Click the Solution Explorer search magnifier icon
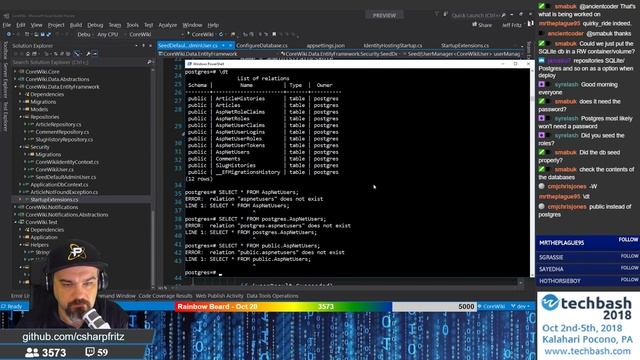 coord(149,62)
